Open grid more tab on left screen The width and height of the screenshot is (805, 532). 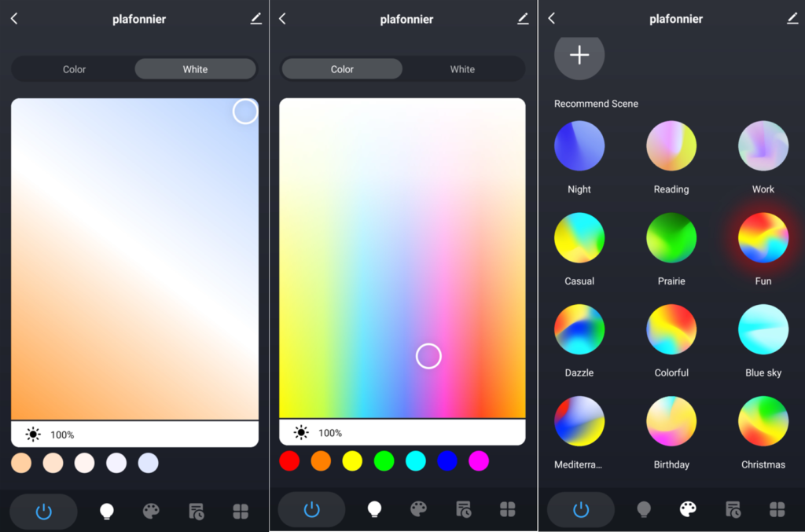(x=241, y=512)
